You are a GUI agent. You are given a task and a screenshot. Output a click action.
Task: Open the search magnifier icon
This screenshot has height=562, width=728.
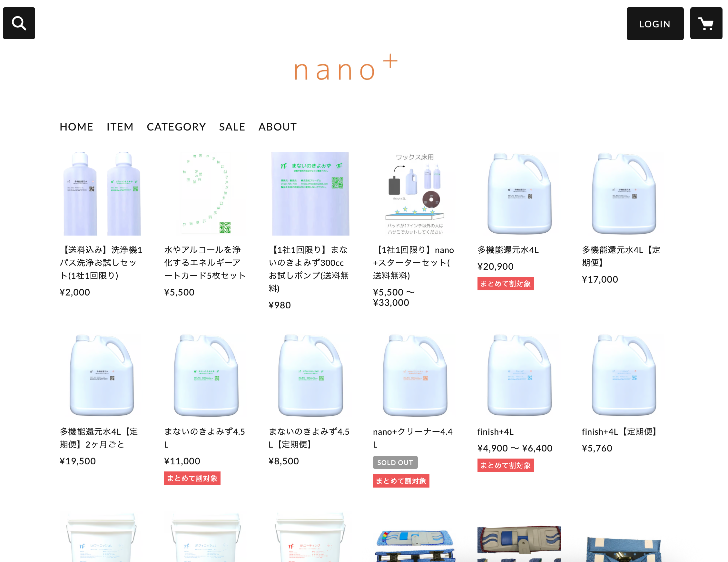(19, 23)
